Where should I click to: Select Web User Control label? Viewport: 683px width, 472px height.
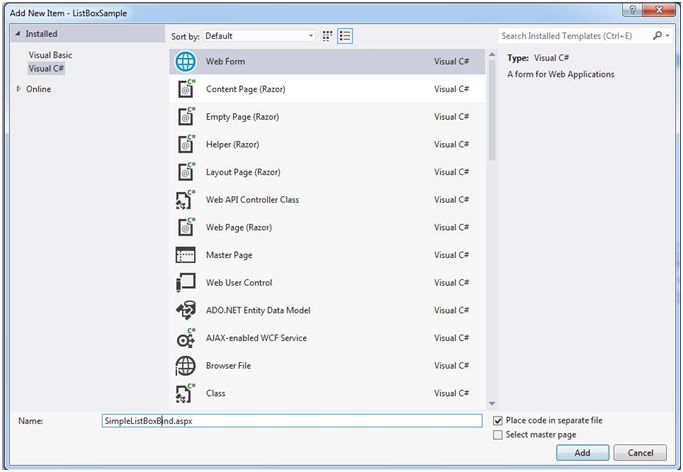[x=239, y=282]
